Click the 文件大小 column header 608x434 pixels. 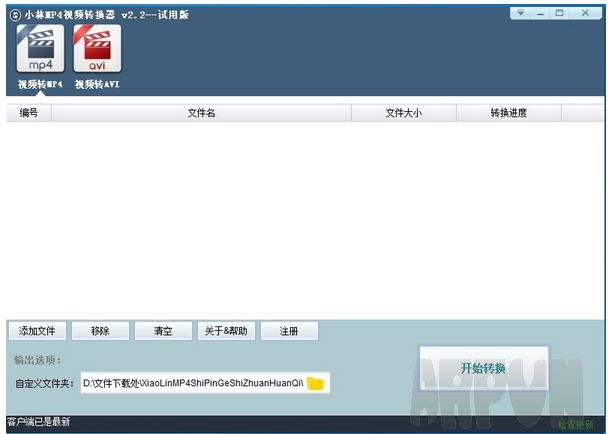pos(404,113)
